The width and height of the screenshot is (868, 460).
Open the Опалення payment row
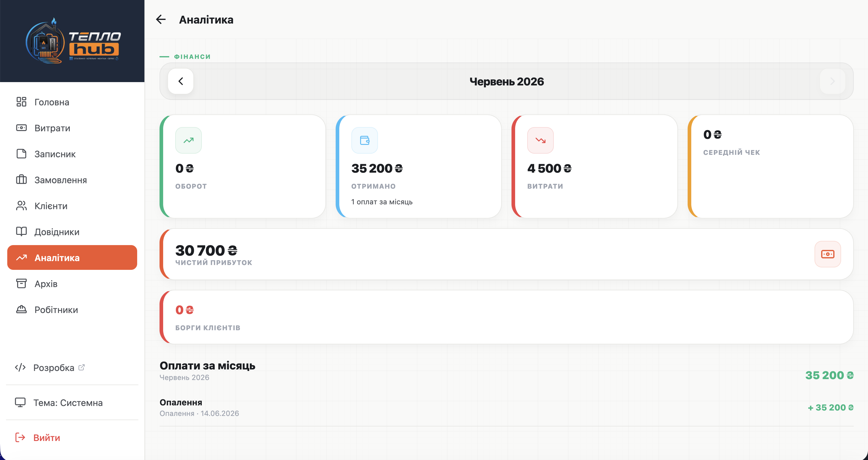(x=506, y=407)
